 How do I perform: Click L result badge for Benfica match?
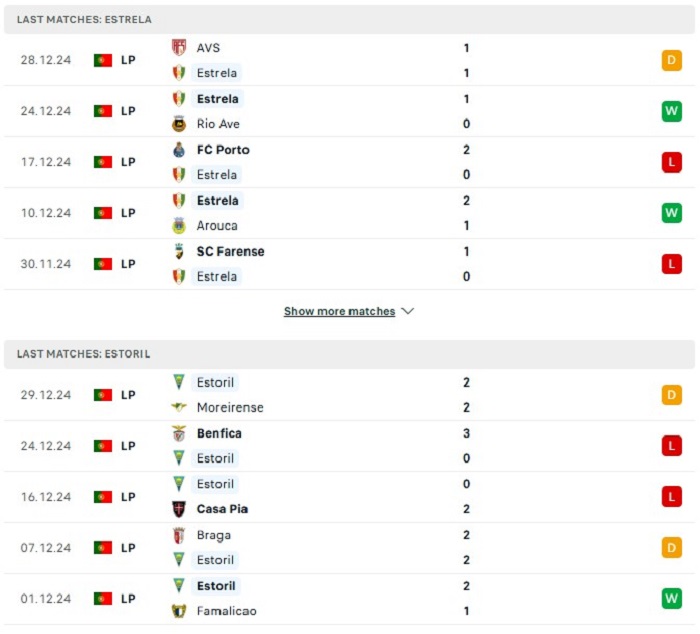[x=671, y=446]
